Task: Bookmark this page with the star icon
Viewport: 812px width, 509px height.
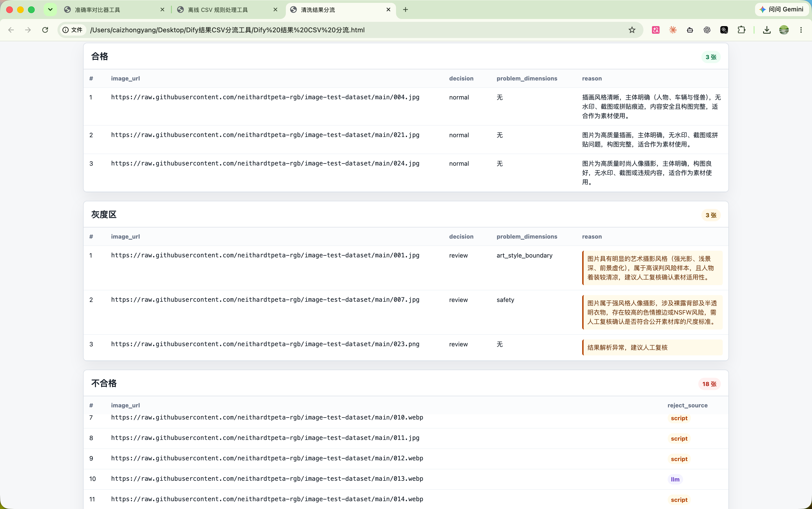Action: tap(632, 30)
